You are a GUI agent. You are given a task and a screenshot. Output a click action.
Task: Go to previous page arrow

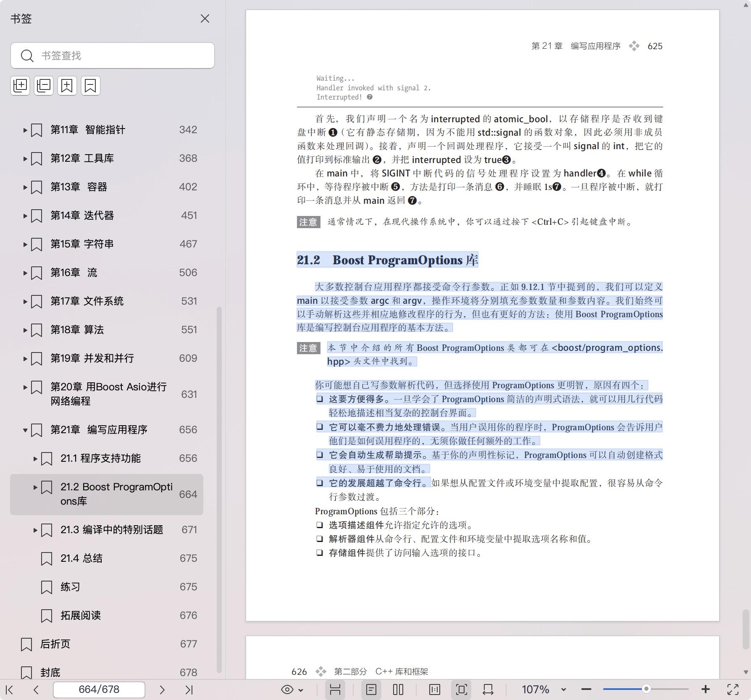pyautogui.click(x=36, y=689)
